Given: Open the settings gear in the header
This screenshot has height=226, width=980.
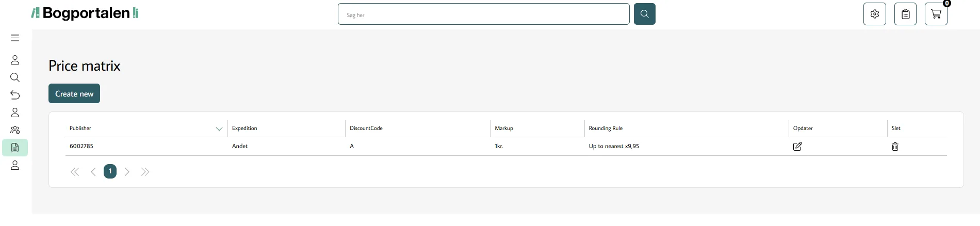Looking at the screenshot, I should coord(874,14).
